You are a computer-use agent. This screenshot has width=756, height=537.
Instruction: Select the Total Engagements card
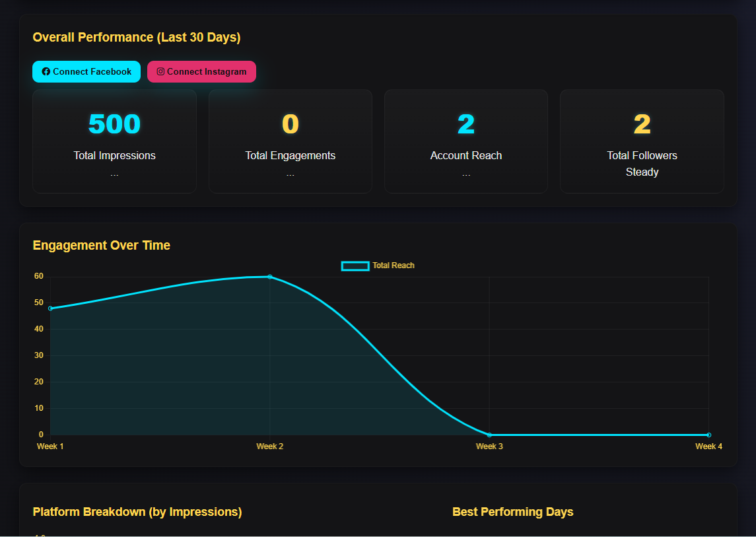tap(291, 141)
